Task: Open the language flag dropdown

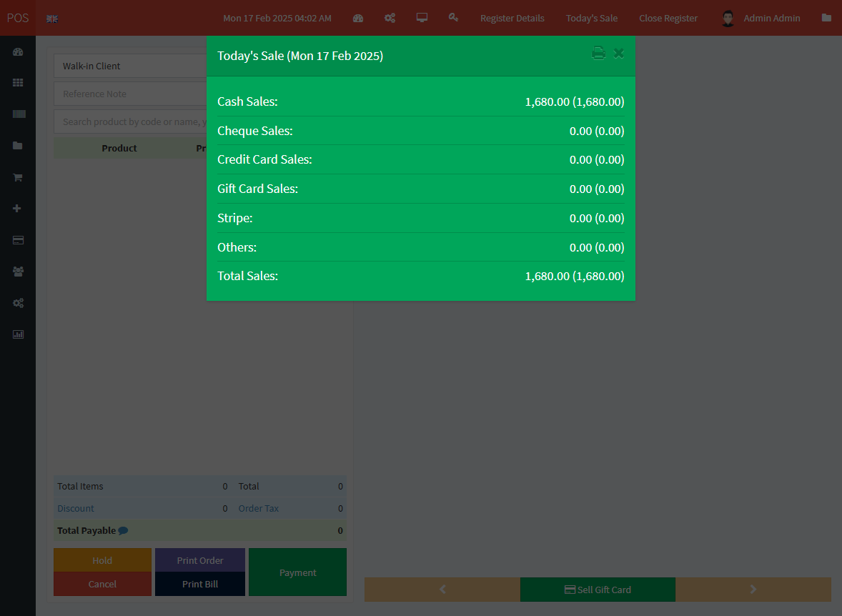Action: (52, 19)
